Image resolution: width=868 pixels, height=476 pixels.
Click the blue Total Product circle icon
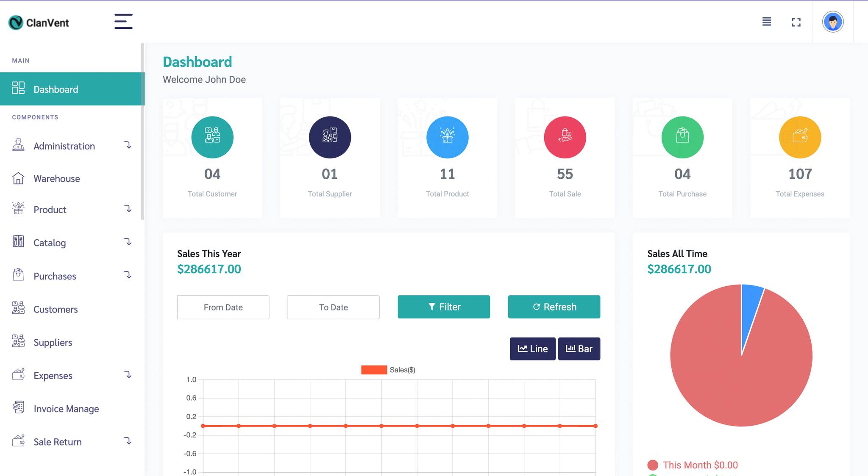click(x=447, y=137)
